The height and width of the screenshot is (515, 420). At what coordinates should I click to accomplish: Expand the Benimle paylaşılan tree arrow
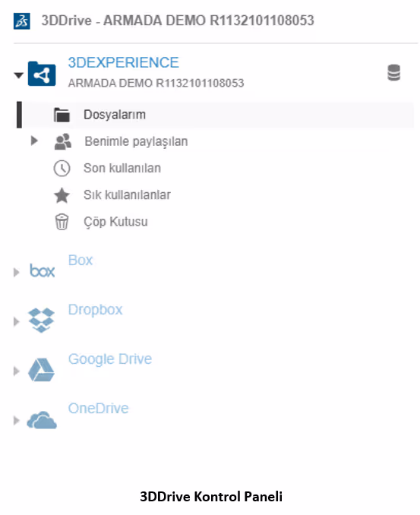click(x=34, y=141)
